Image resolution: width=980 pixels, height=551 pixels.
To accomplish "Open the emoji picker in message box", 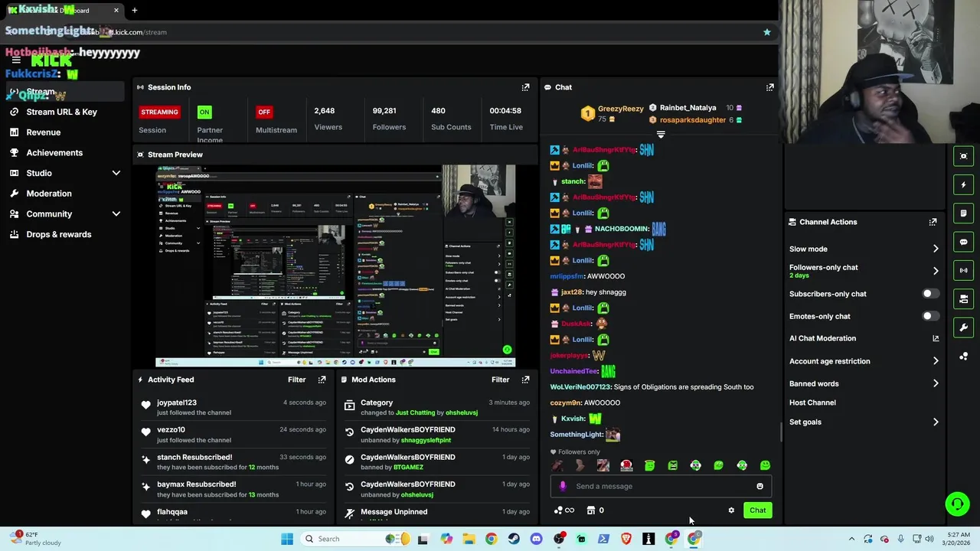I will (x=759, y=486).
